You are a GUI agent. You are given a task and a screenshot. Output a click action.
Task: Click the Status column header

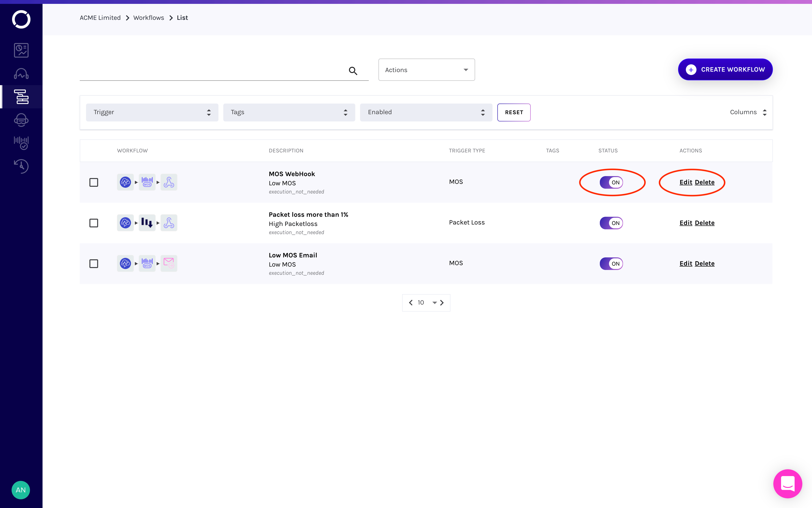[608, 150]
